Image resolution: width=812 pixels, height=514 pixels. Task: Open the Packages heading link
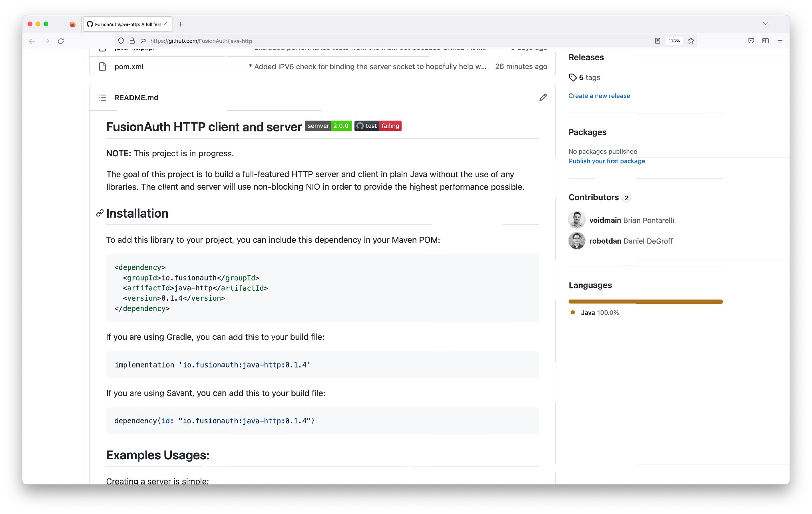(x=587, y=132)
